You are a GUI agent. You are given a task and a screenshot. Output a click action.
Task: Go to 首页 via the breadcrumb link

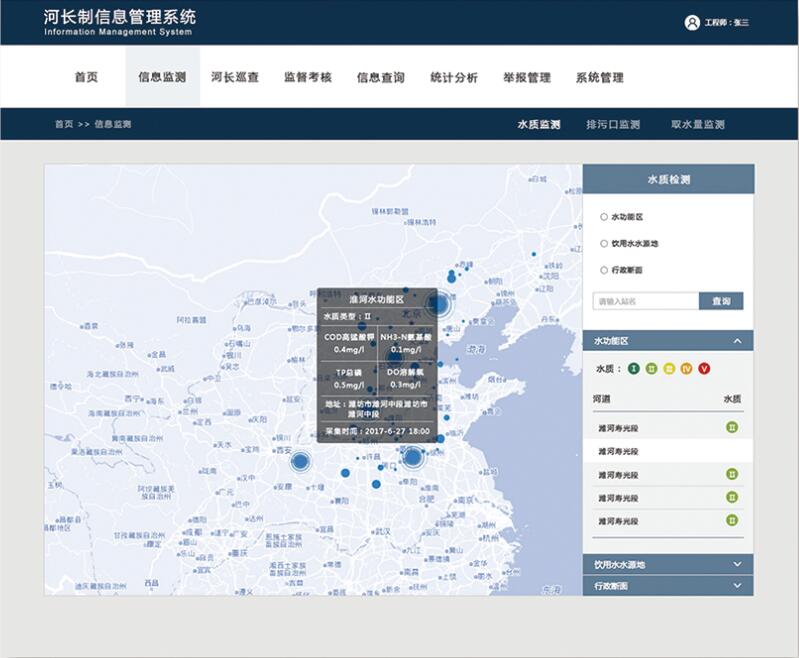63,125
